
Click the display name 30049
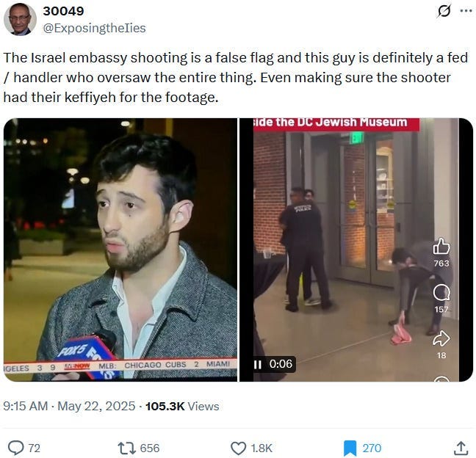point(63,11)
